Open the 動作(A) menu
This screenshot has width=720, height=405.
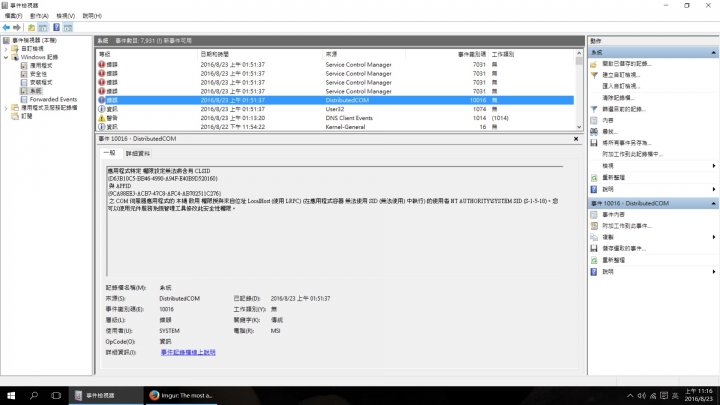(39, 16)
